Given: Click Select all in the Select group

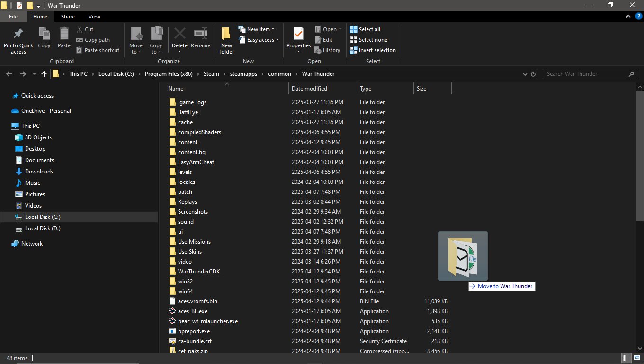Looking at the screenshot, I should coord(365,29).
